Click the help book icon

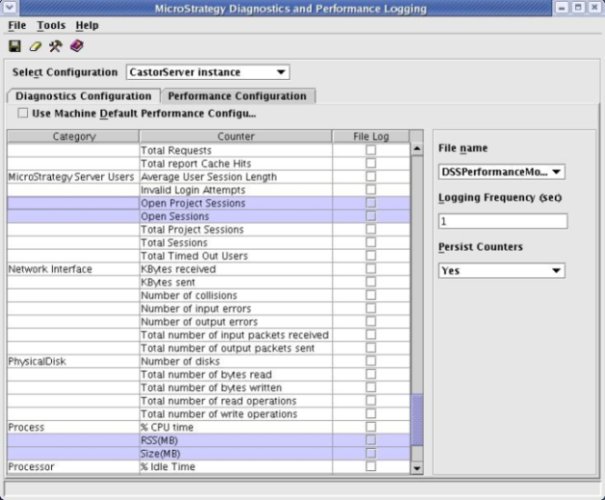[77, 46]
